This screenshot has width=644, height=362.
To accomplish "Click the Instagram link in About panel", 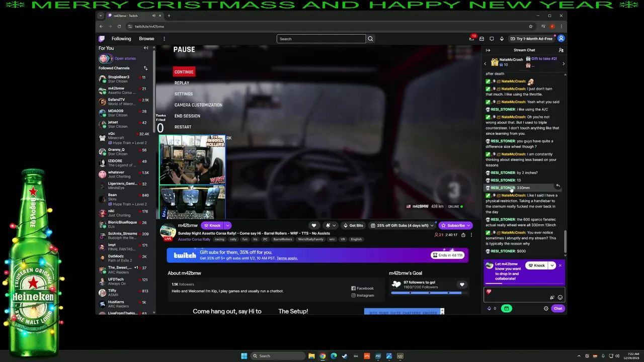I will (x=362, y=295).
